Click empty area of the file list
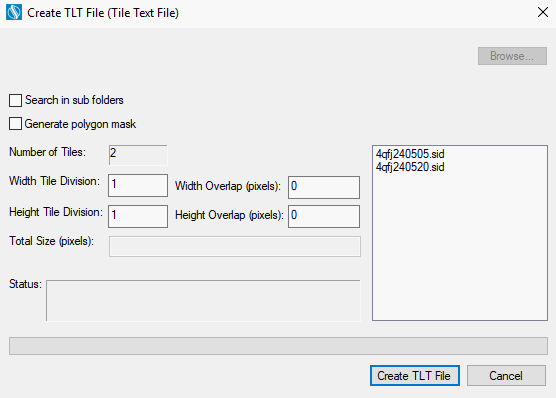 coord(460,248)
